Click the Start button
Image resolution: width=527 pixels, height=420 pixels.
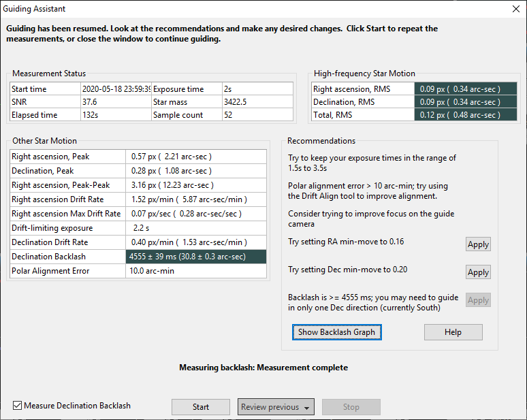201,407
